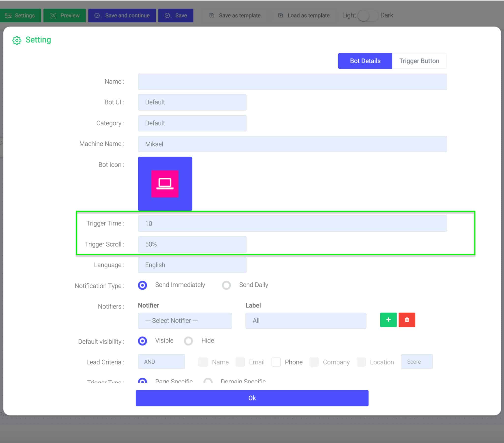
Task: Click the green Setting gear icon
Action: (x=16, y=40)
